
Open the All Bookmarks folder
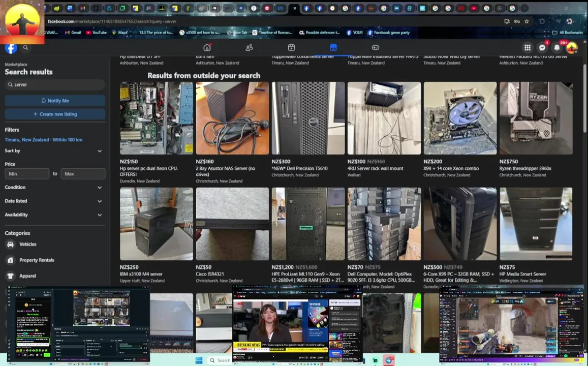(567, 33)
